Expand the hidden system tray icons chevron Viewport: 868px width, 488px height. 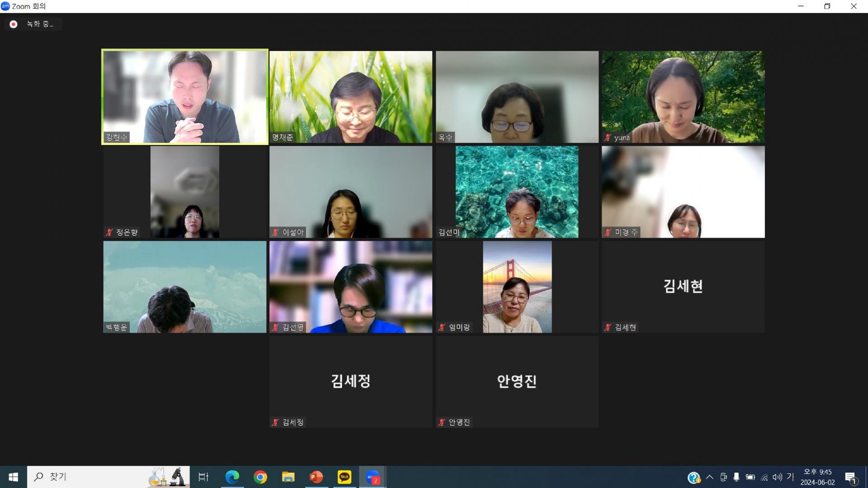pos(709,477)
